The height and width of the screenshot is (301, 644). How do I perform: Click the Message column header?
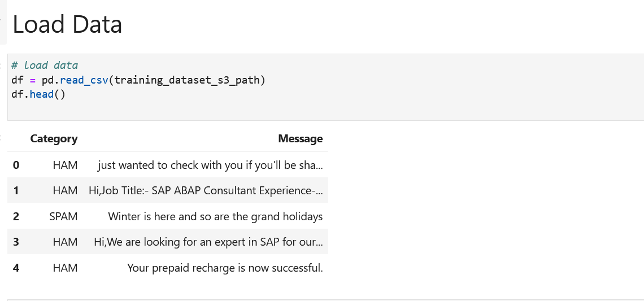(300, 139)
